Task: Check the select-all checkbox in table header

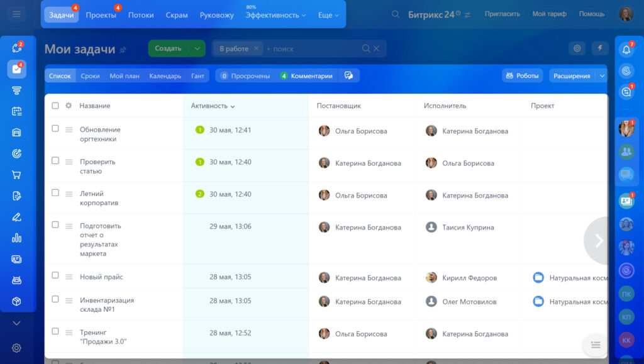Action: (x=55, y=106)
